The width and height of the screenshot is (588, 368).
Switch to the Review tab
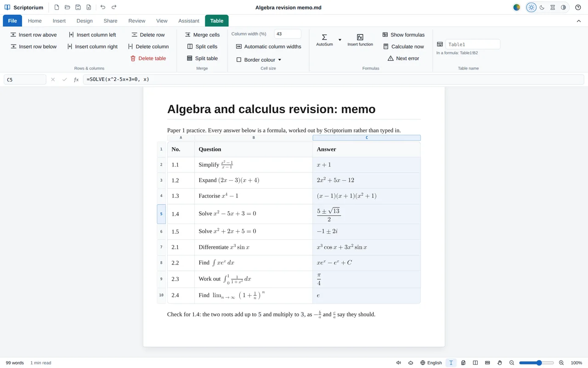click(x=137, y=21)
